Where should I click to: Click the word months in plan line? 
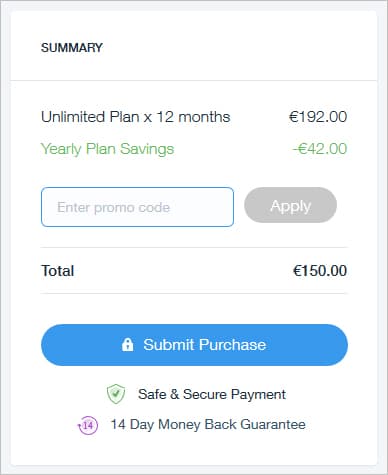coord(204,117)
